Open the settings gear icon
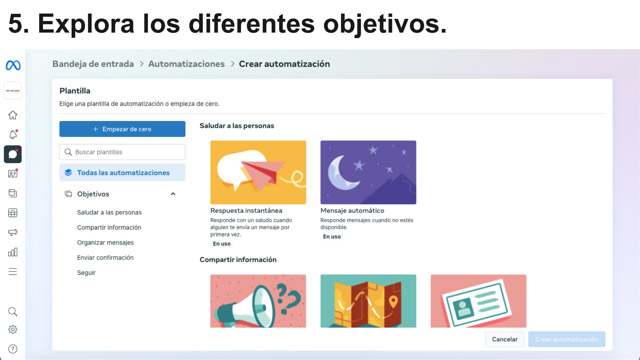Viewport: 640px width, 360px height. pyautogui.click(x=13, y=329)
